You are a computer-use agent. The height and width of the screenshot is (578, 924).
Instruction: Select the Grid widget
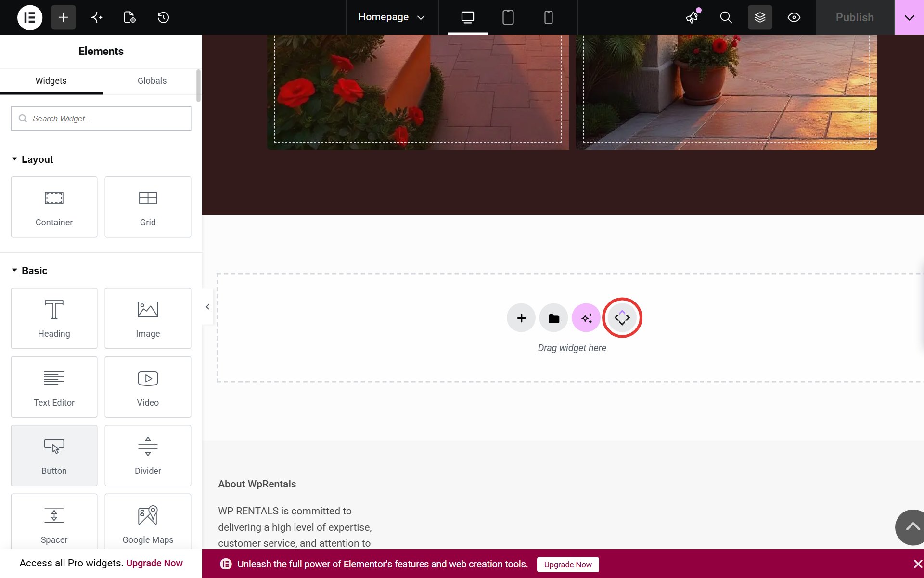(x=148, y=207)
